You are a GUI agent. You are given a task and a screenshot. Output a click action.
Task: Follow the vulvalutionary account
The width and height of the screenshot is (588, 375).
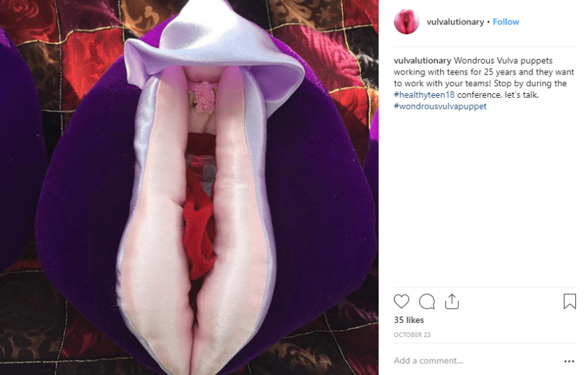point(506,22)
